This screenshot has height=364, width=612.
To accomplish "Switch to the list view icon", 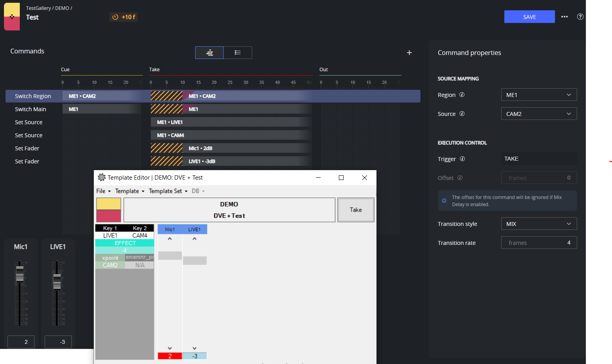I will pyautogui.click(x=238, y=53).
